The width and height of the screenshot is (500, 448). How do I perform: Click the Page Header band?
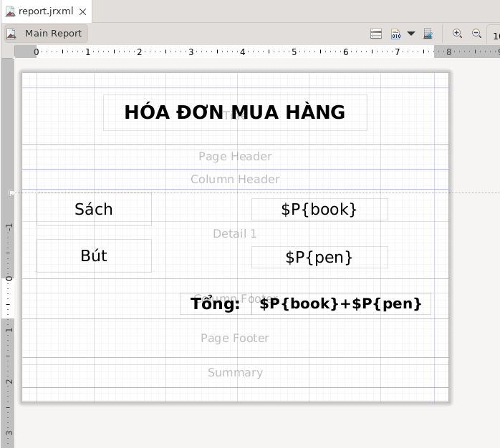(235, 157)
